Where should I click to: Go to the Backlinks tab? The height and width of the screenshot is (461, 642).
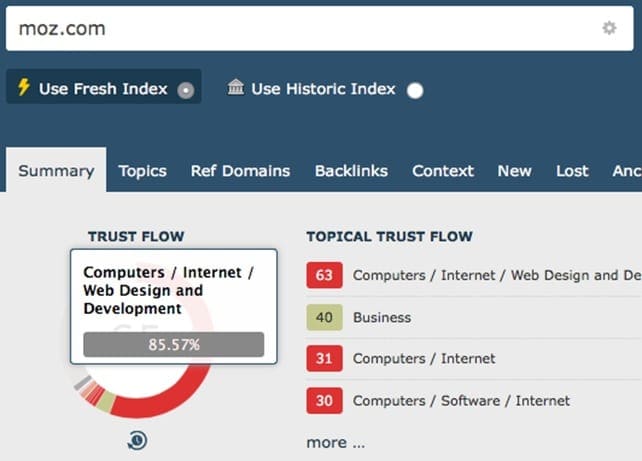coord(351,171)
